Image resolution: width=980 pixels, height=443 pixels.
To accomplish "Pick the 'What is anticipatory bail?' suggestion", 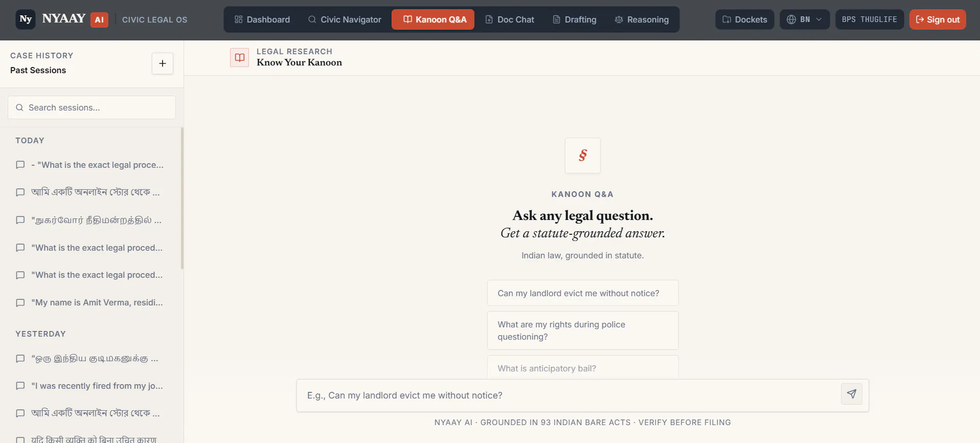I will [x=583, y=368].
